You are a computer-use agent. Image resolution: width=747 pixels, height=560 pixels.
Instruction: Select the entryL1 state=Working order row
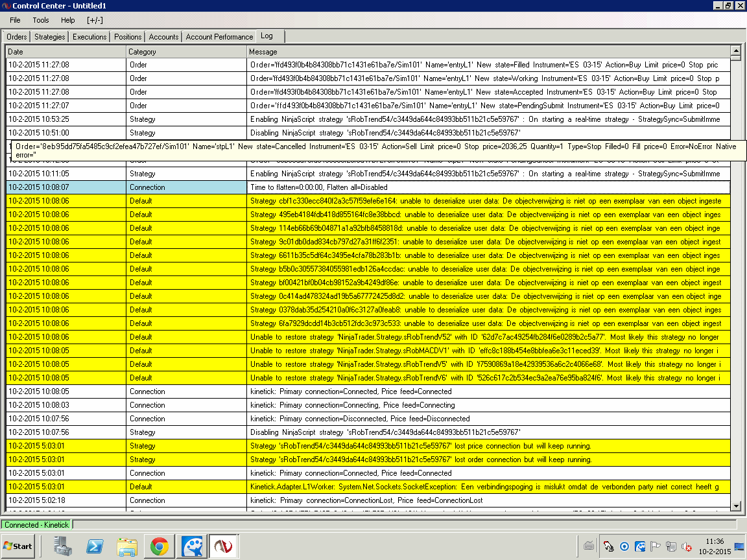coord(368,78)
